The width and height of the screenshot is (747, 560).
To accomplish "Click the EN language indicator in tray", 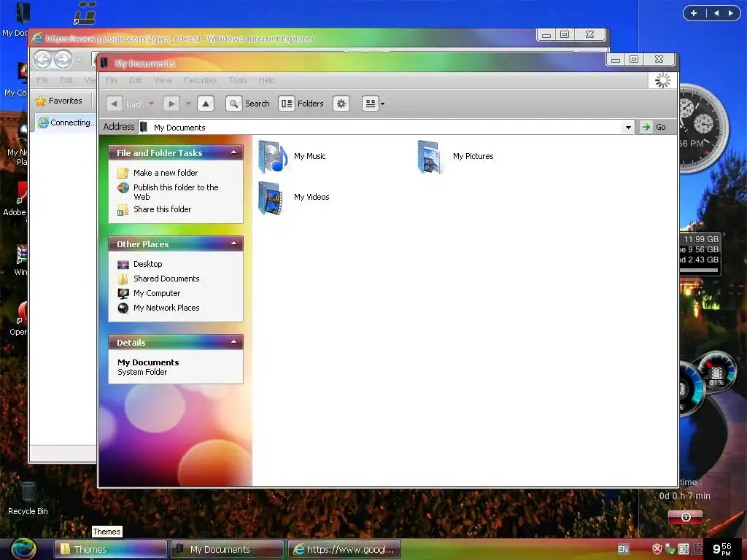I will click(x=623, y=549).
